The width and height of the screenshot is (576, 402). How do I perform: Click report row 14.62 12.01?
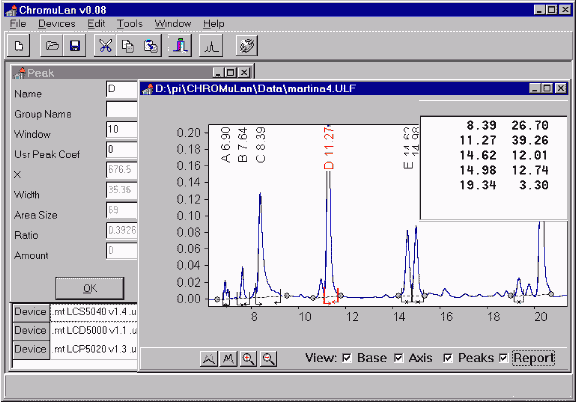tap(504, 155)
